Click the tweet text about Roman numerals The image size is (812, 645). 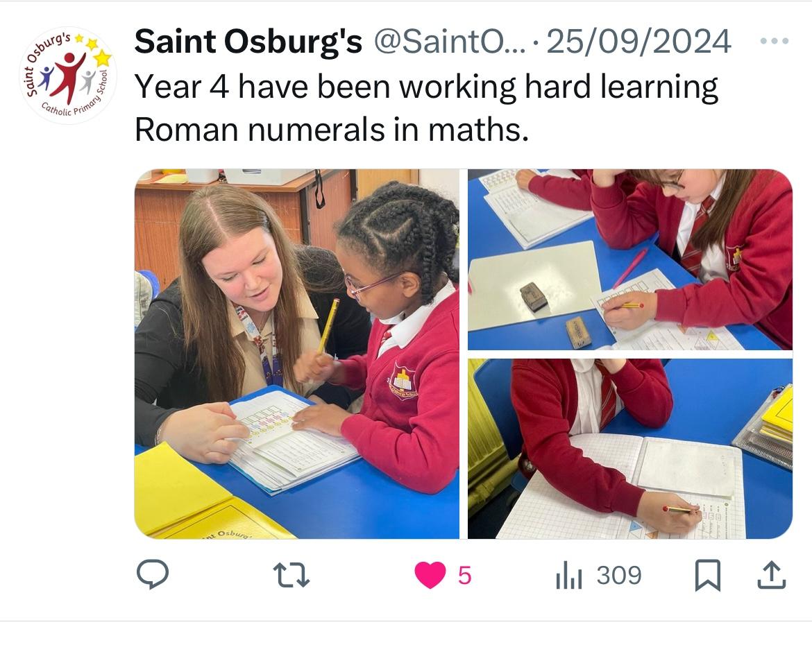pos(426,108)
